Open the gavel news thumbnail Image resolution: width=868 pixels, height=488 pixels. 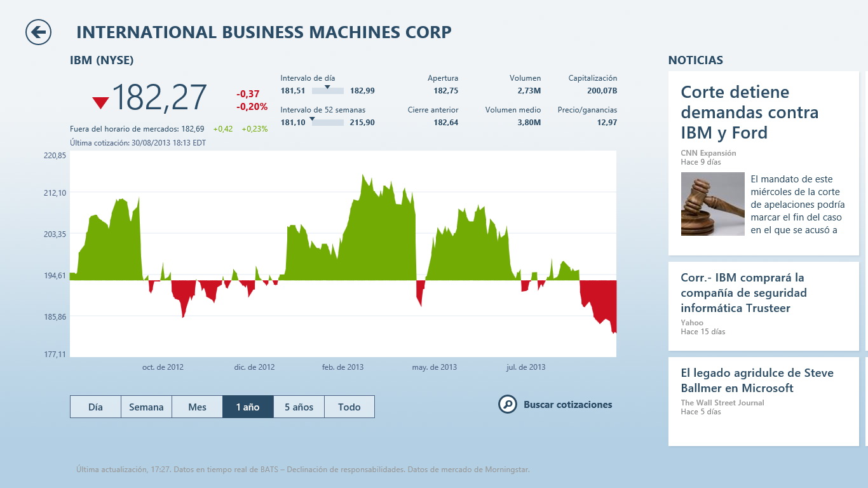(x=712, y=204)
